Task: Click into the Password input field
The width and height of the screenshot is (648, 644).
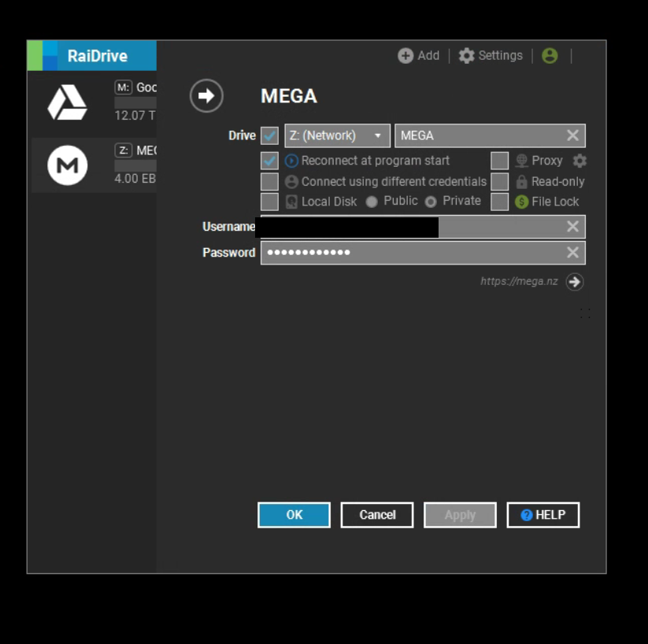Action: click(x=409, y=253)
